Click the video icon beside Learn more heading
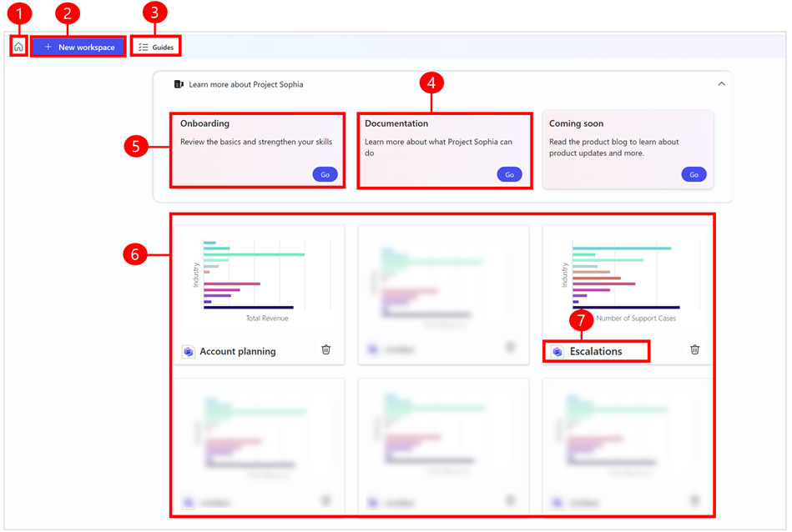Image resolution: width=792 pixels, height=532 pixels. 179,84
